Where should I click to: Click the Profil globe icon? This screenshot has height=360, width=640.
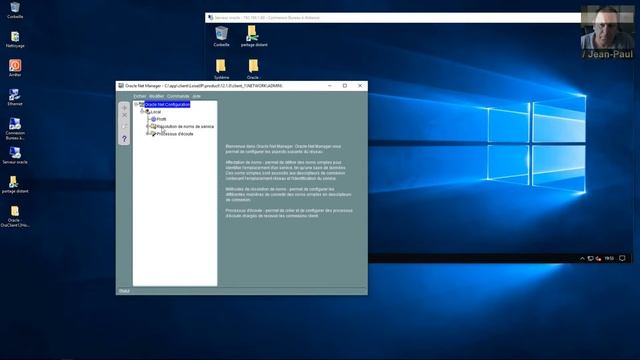click(153, 119)
